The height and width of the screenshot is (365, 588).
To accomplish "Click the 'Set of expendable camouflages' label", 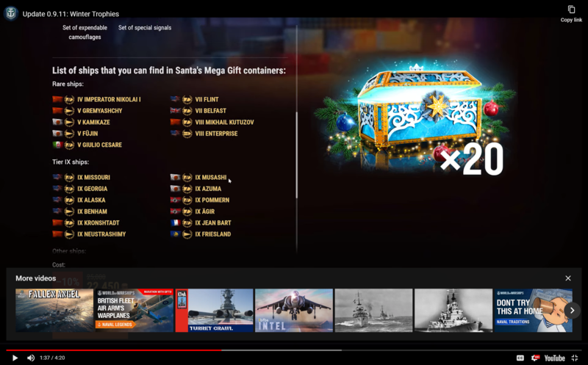I will coord(85,32).
